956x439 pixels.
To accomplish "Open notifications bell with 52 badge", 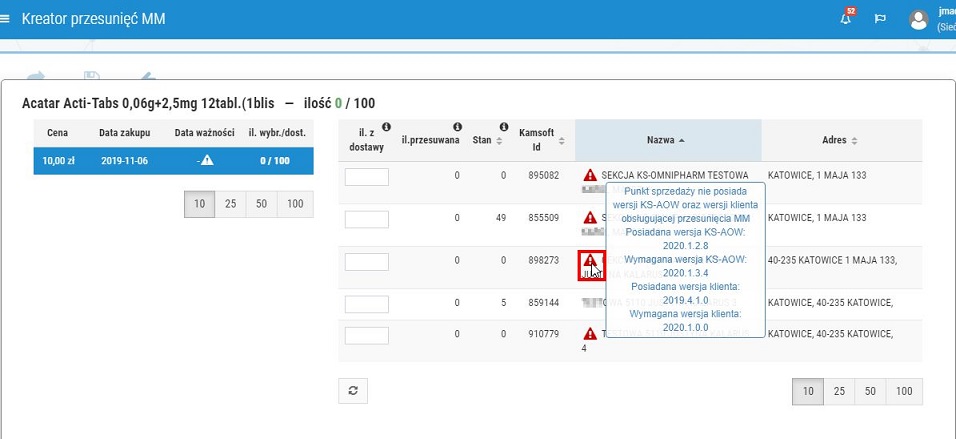I will tap(846, 19).
